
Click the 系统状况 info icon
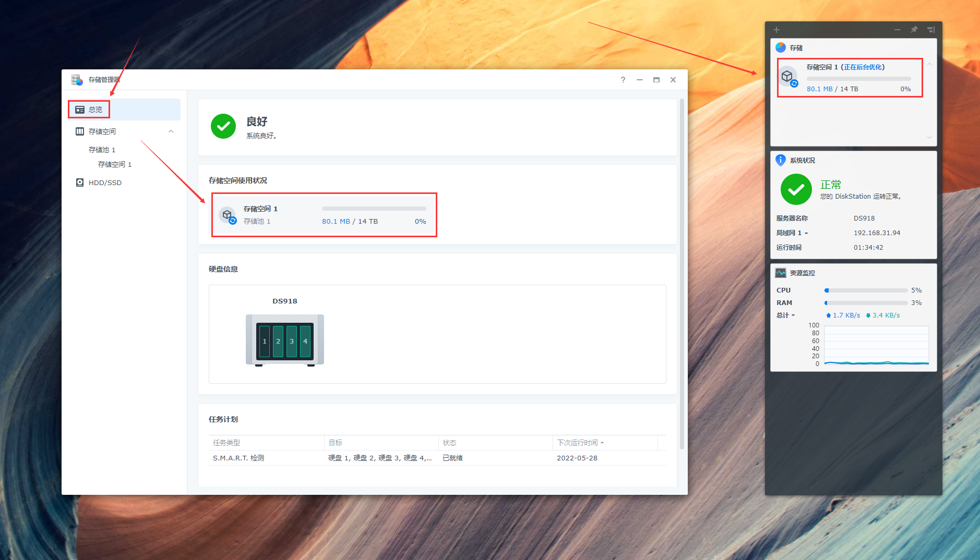coord(781,160)
